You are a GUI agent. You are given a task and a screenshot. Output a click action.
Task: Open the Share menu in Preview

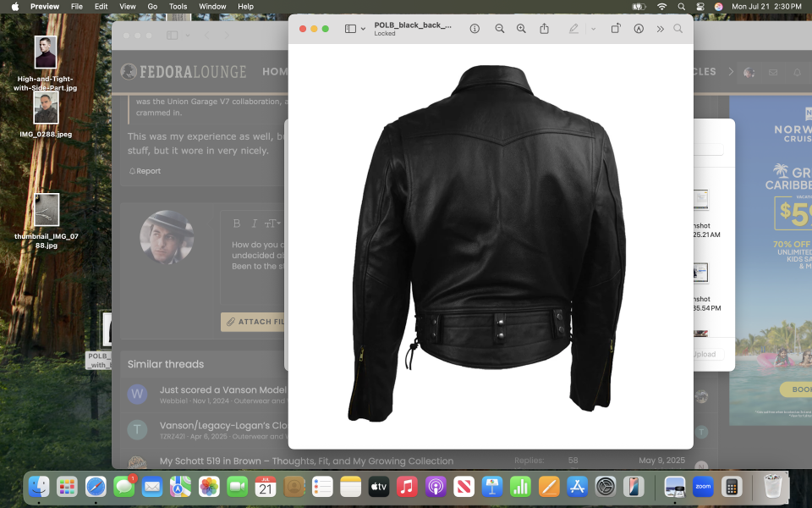pyautogui.click(x=544, y=29)
